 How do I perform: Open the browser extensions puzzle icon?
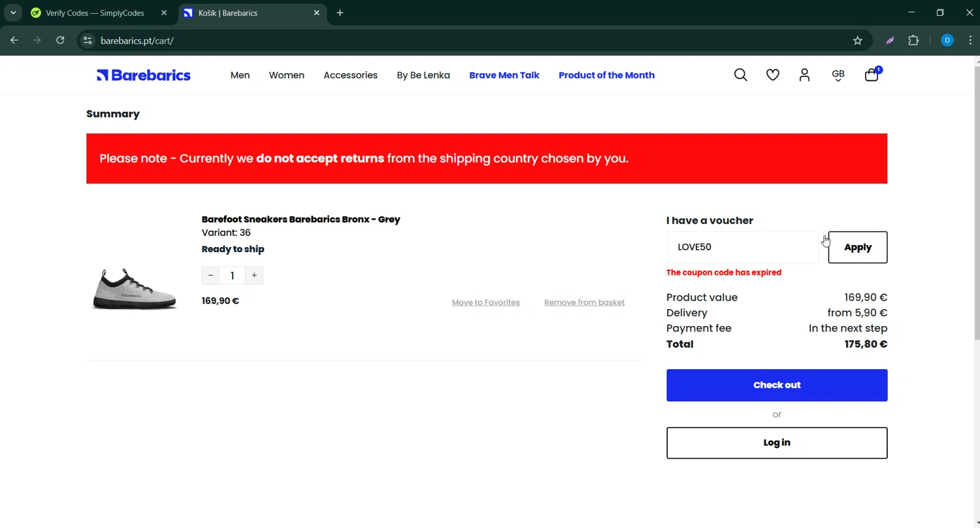[913, 41]
